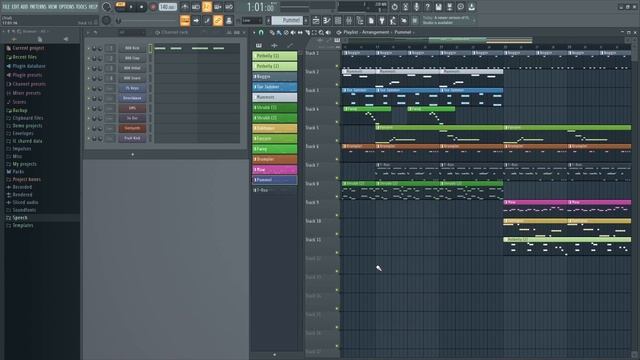Open the Pummel pattern selector
640x360 pixels.
click(x=288, y=20)
